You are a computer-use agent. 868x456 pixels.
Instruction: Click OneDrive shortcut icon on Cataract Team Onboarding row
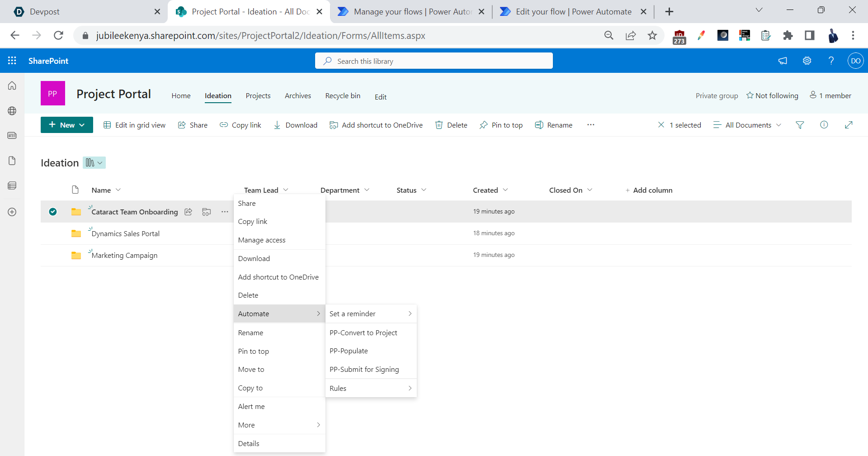(207, 212)
